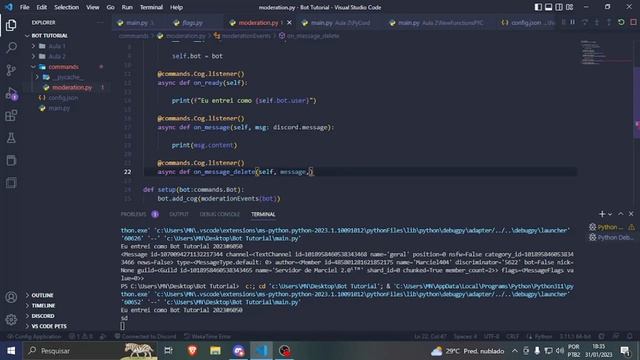Viewport: 640px width, 360px height.
Task: Open the File menu
Action: point(24,7)
